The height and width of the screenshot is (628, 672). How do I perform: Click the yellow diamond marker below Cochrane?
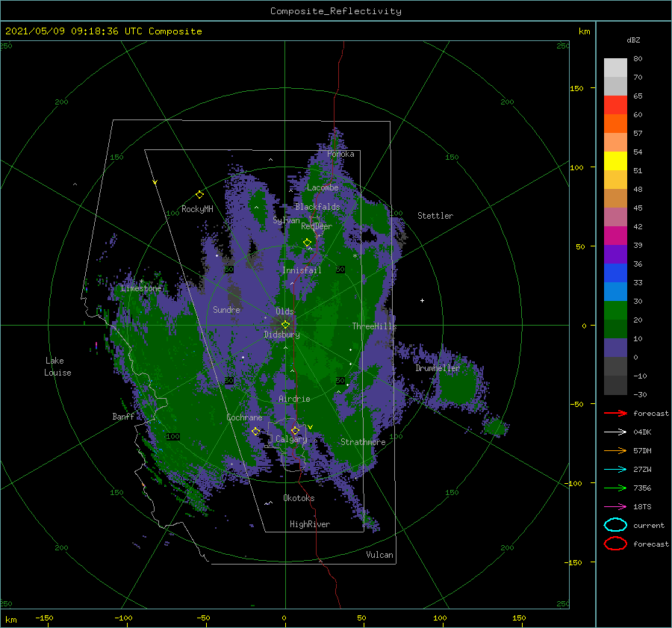[255, 431]
